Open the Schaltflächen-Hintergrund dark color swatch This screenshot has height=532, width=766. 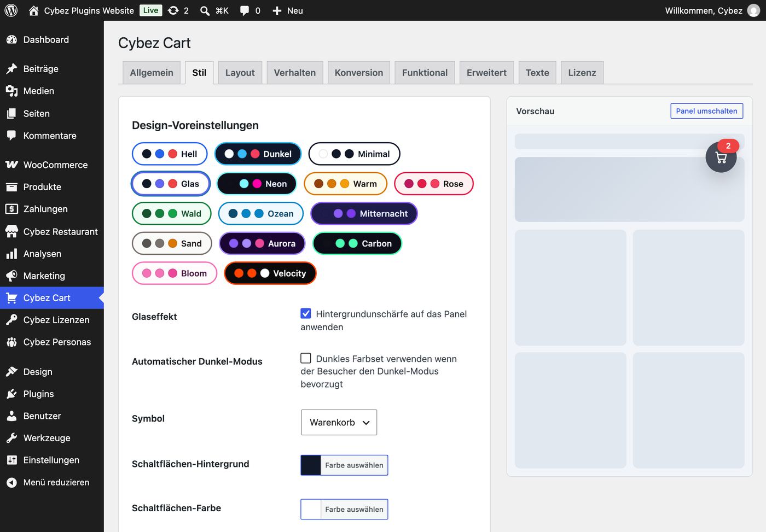[311, 465]
